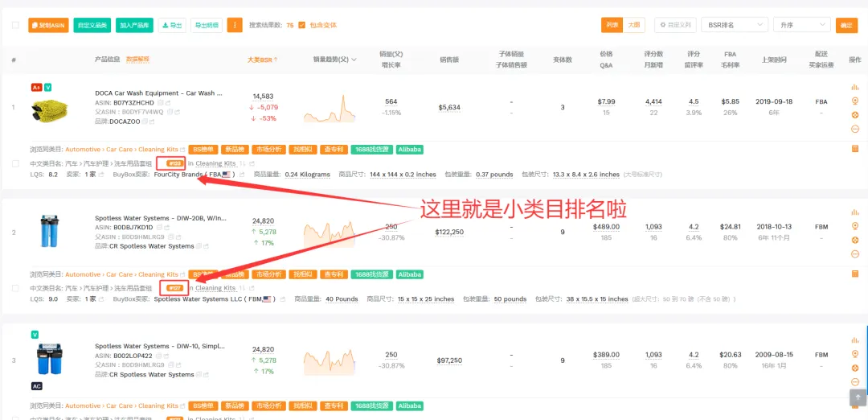Click the circular grid icon in DIW-10 row
The width and height of the screenshot is (868, 420).
coord(854,368)
